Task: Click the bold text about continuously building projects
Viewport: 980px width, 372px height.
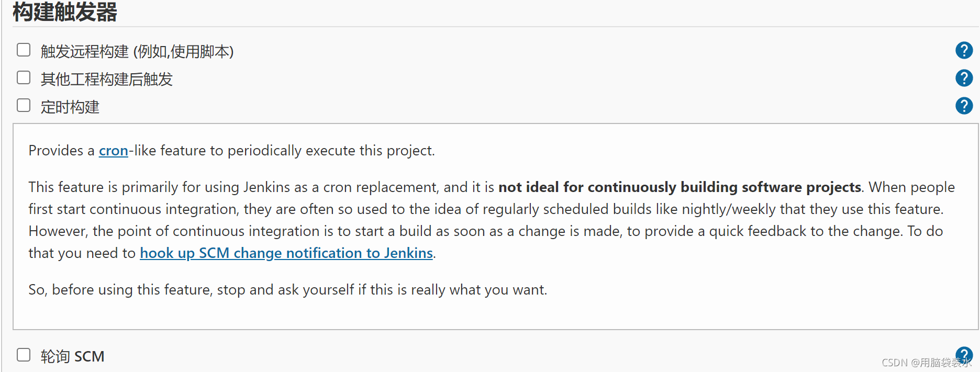Action: [x=680, y=187]
